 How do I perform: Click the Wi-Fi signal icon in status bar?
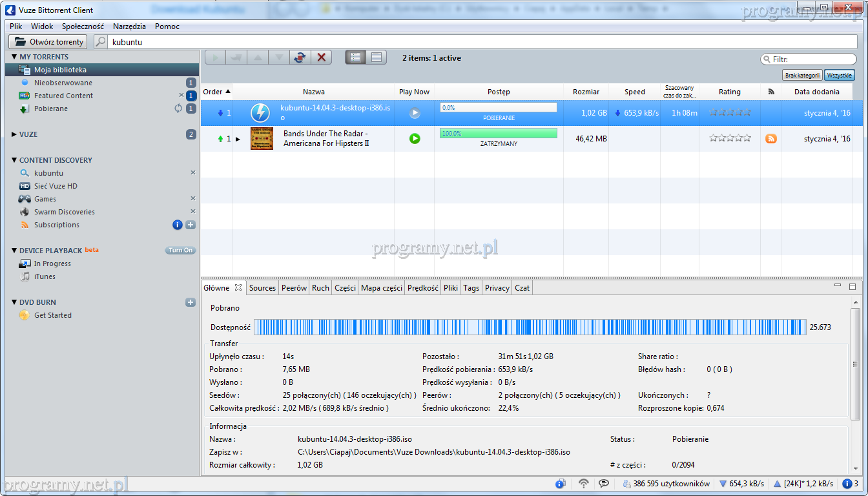click(584, 484)
